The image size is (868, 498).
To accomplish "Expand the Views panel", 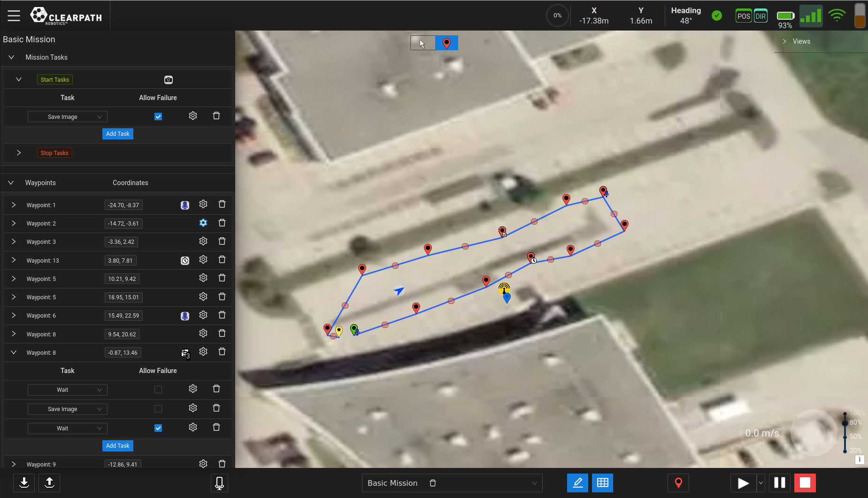I will point(784,41).
